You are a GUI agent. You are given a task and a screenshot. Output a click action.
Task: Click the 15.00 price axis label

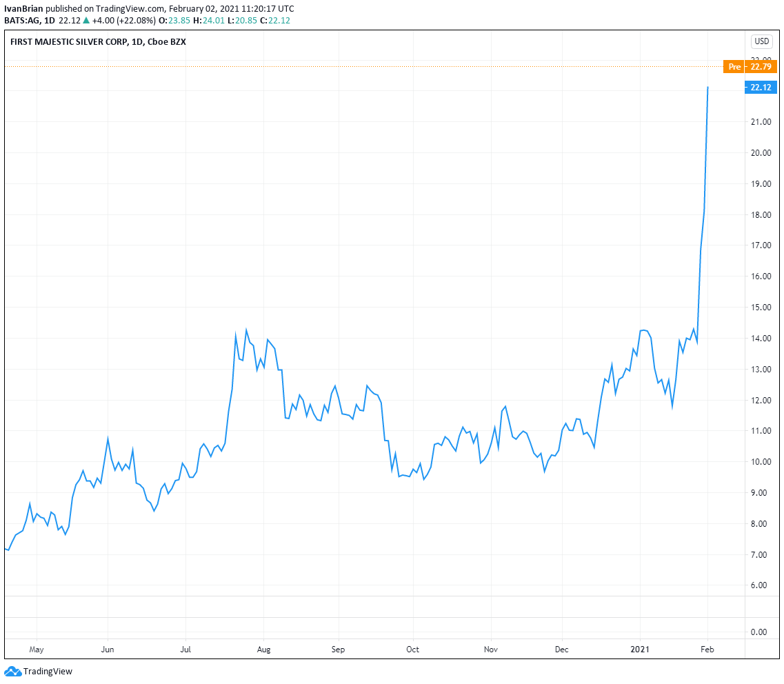click(761, 308)
